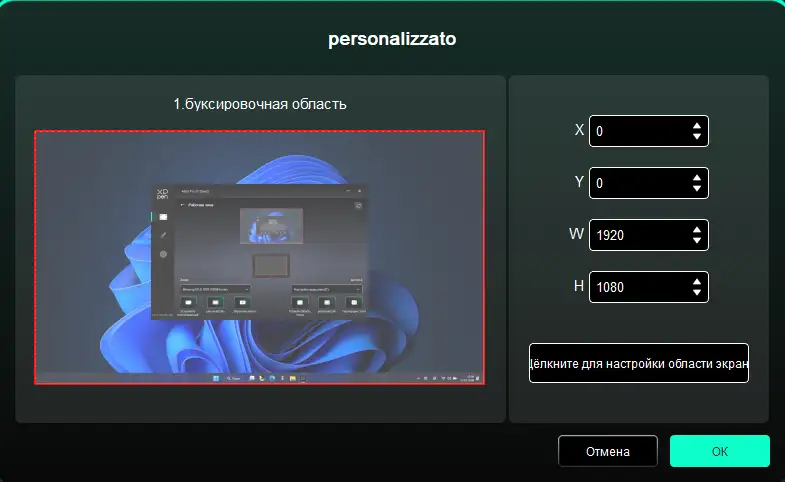Focus the X coordinate input field
Viewport: 785px width, 482px height.
tap(636, 131)
